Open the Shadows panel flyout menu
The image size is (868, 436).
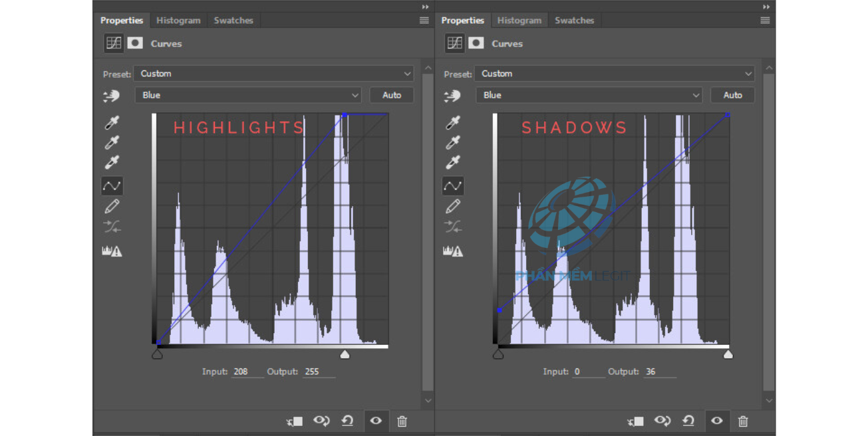tap(765, 21)
